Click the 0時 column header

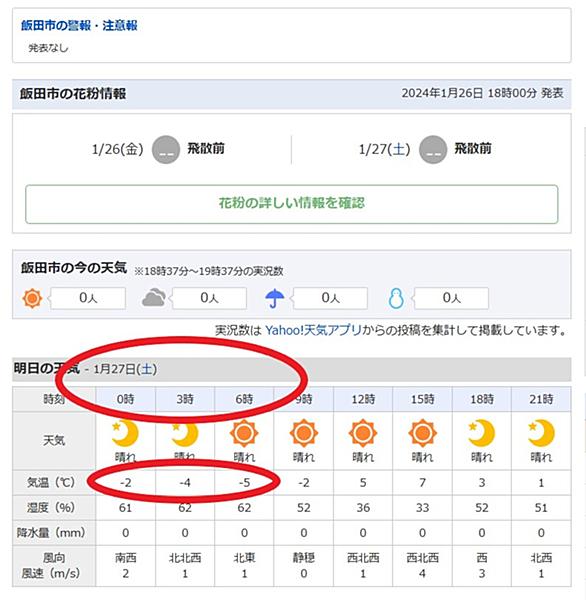(x=125, y=399)
